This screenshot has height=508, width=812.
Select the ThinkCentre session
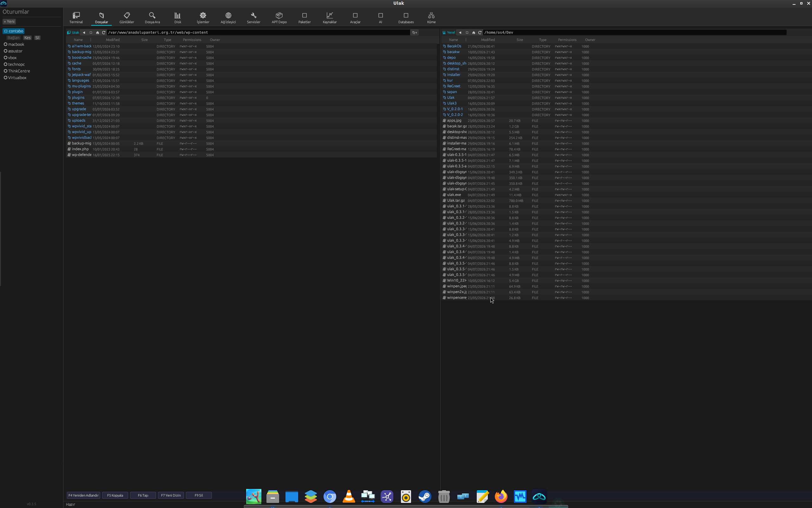tap(17, 71)
